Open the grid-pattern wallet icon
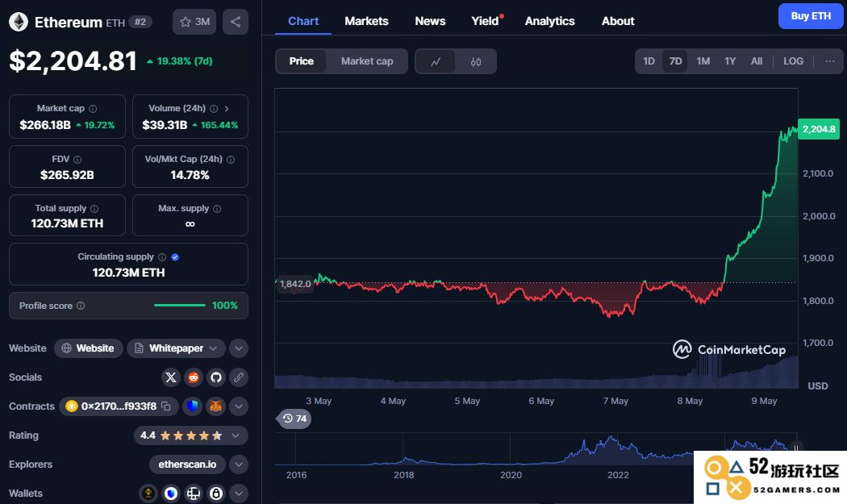This screenshot has width=847, height=504. [x=194, y=494]
